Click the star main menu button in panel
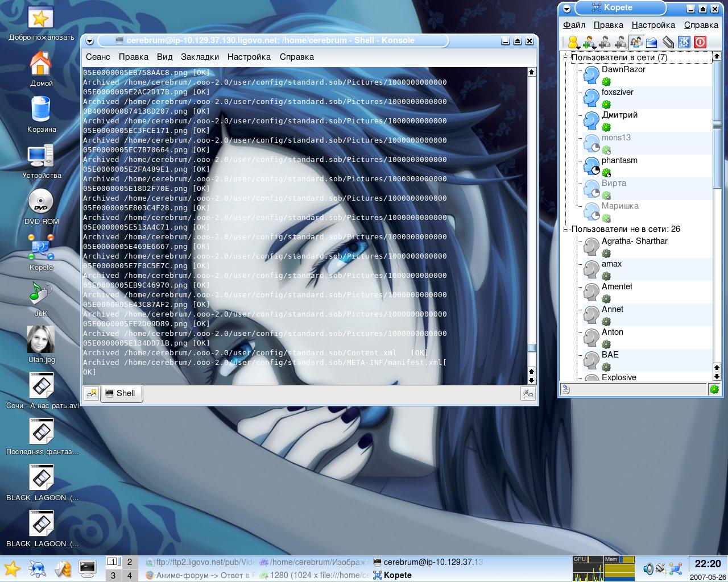This screenshot has width=728, height=582. (13, 568)
